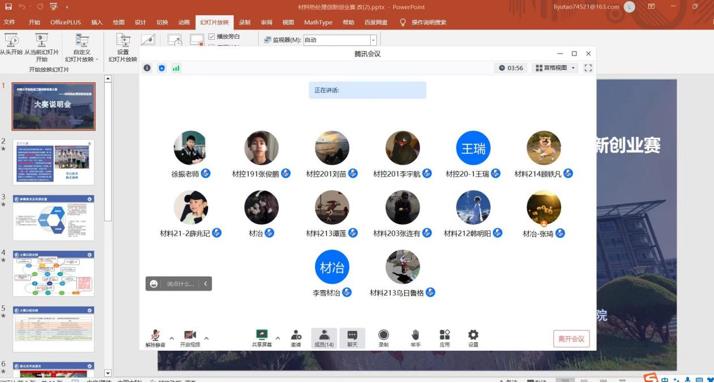Viewport: 714px width, 383px height.
Task: Open the Members (14) panel
Action: coord(324,338)
